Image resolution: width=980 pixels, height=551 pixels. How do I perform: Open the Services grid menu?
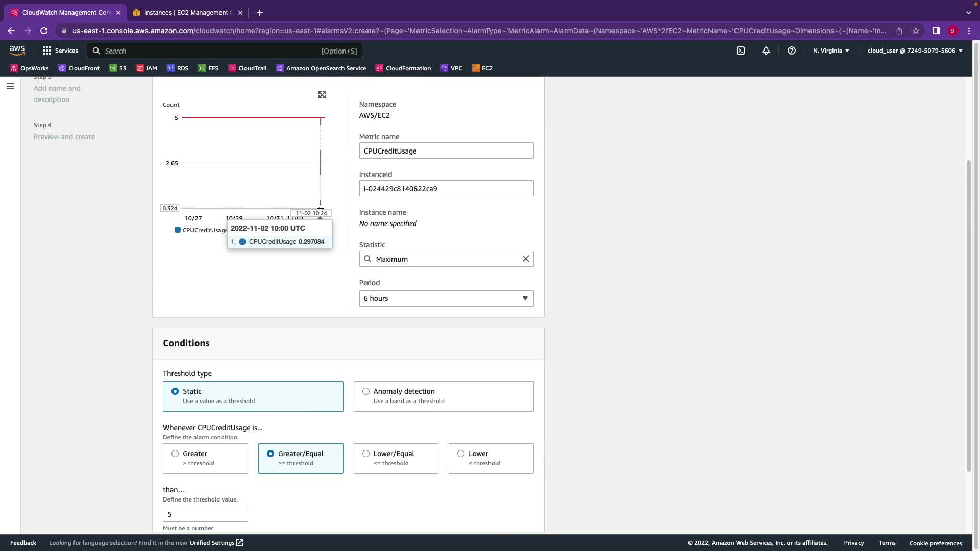[x=60, y=51]
